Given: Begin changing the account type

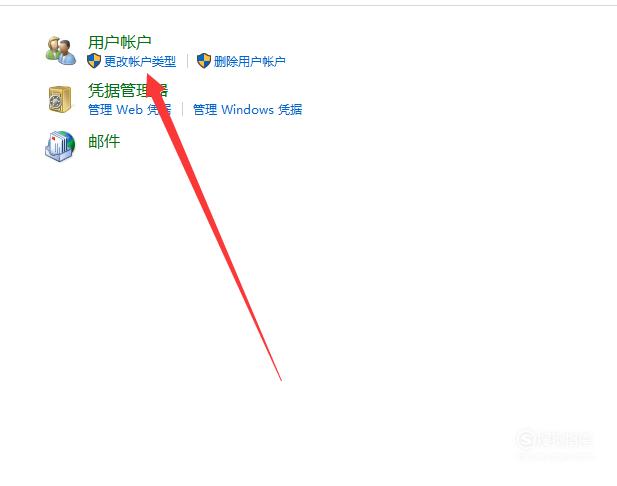Looking at the screenshot, I should pyautogui.click(x=140, y=61).
